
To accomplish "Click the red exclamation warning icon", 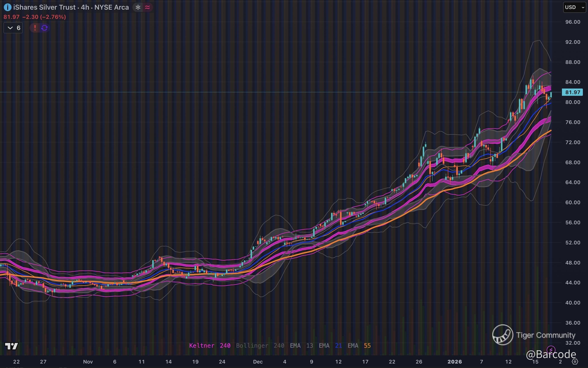I will pos(35,28).
